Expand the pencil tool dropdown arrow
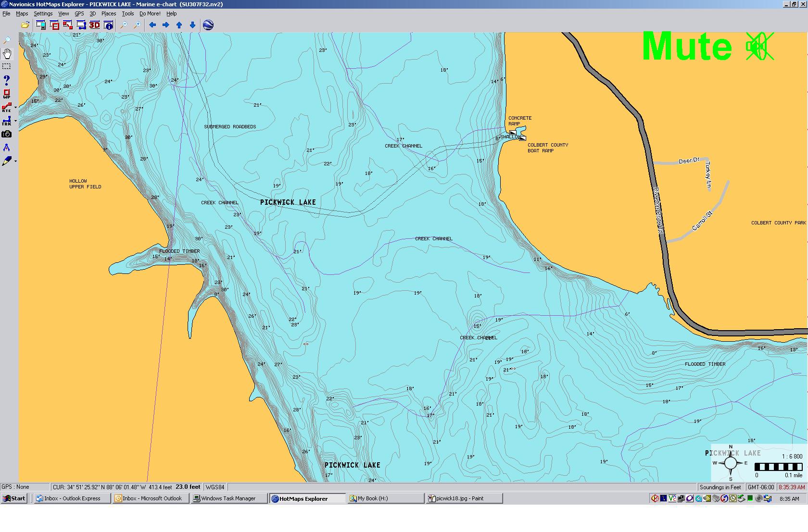The width and height of the screenshot is (808, 532). 16,161
